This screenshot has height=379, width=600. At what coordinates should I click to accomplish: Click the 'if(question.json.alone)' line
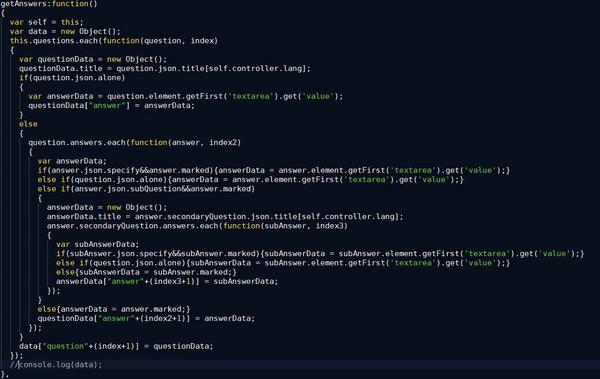pyautogui.click(x=72, y=78)
